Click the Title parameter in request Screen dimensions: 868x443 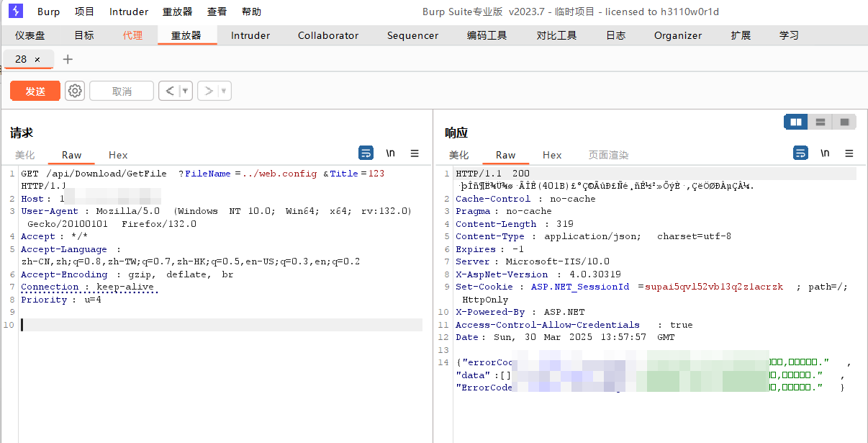click(x=344, y=174)
